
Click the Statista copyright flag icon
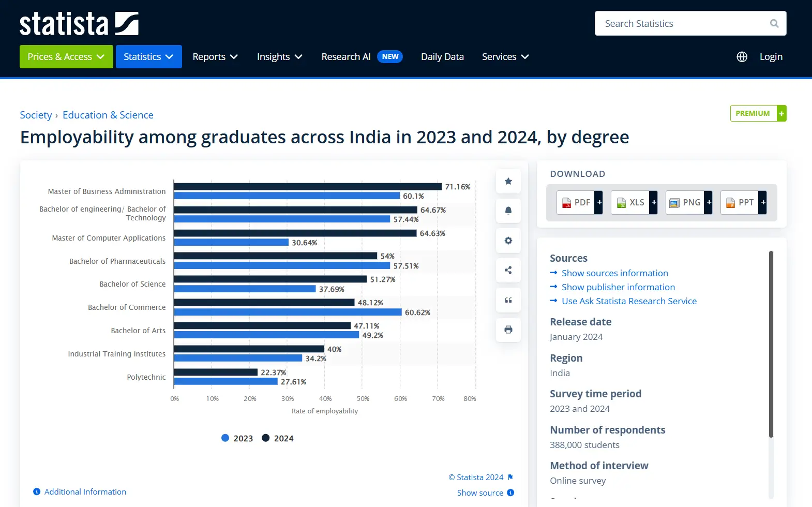pos(510,477)
